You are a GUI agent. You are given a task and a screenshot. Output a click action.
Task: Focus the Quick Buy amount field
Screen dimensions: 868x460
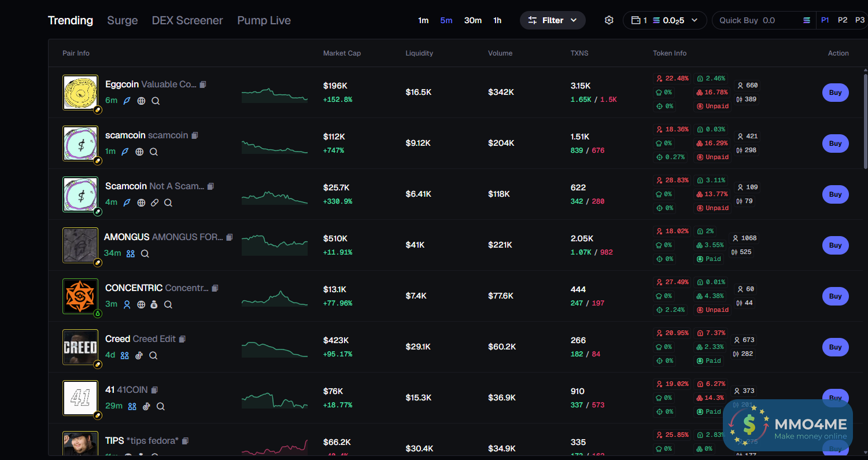coord(758,20)
